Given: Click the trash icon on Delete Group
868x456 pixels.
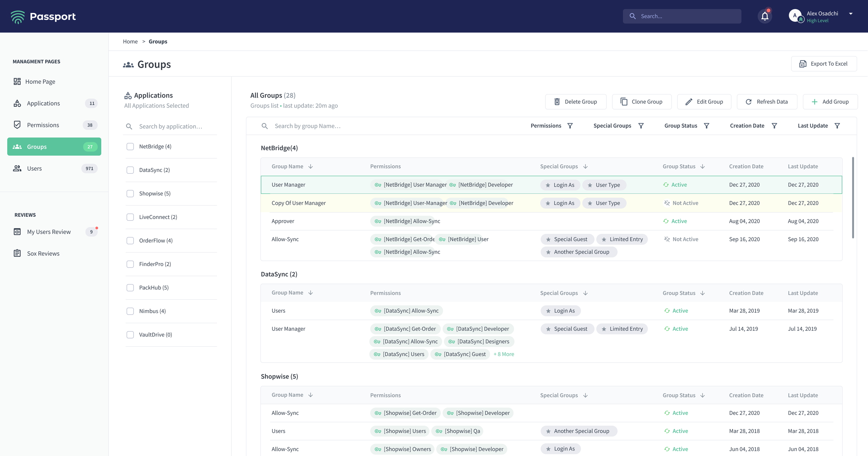Looking at the screenshot, I should pyautogui.click(x=557, y=102).
